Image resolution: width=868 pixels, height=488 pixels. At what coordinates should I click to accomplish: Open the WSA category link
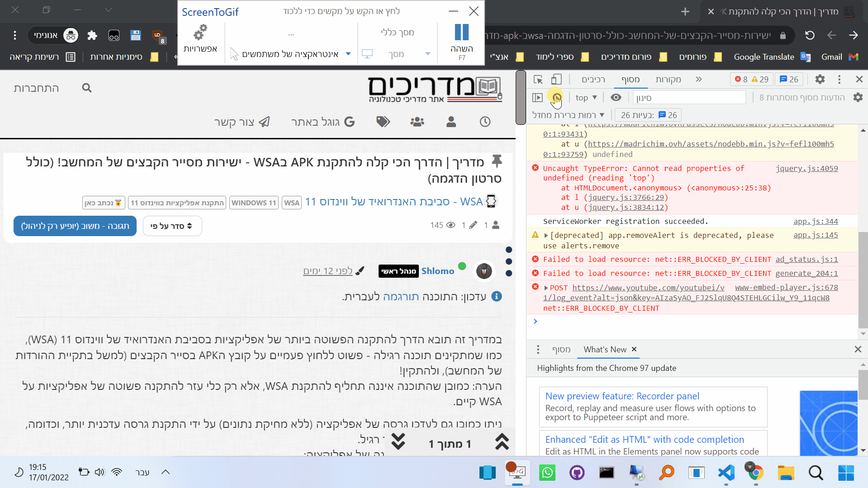(x=394, y=201)
